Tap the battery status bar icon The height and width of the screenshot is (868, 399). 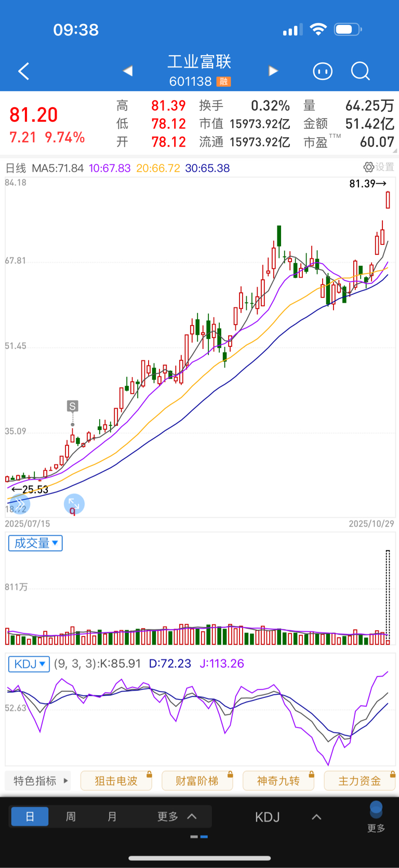pyautogui.click(x=348, y=29)
